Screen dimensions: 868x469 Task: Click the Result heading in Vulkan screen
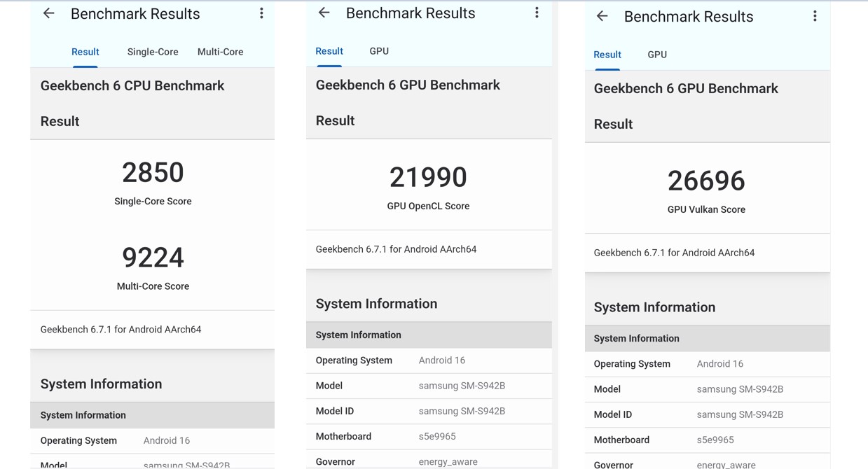pyautogui.click(x=613, y=125)
